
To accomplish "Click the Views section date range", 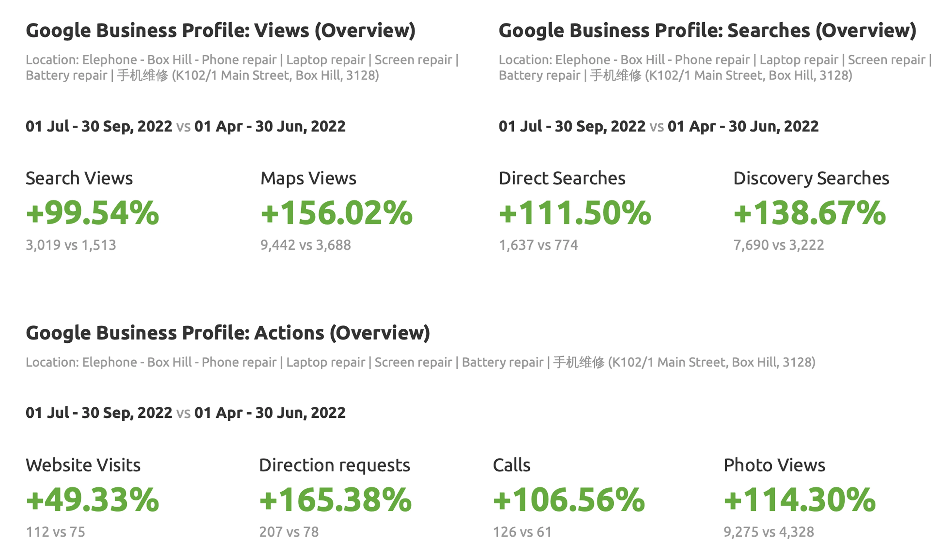I will pos(185,127).
